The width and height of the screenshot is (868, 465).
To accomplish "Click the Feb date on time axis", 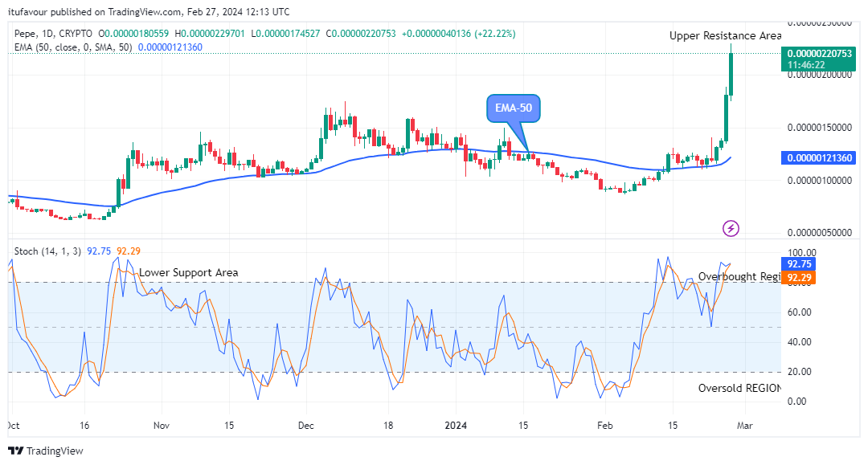I will 604,425.
